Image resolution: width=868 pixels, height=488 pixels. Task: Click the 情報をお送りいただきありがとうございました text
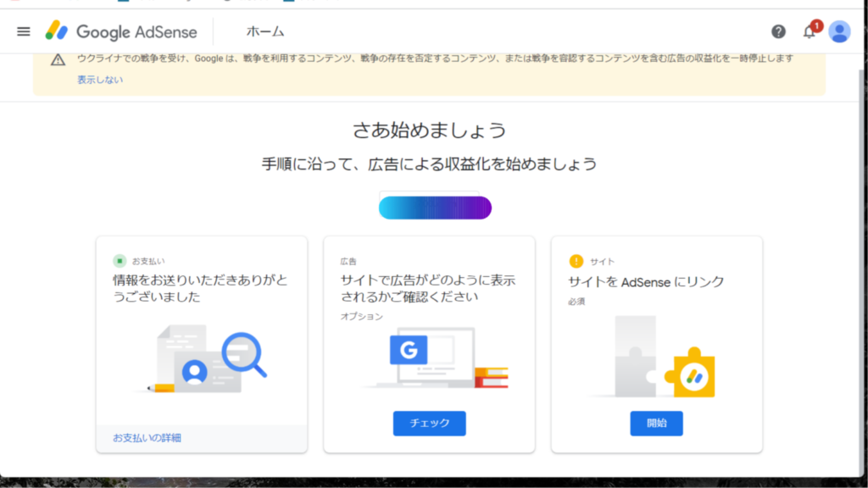pyautogui.click(x=200, y=288)
